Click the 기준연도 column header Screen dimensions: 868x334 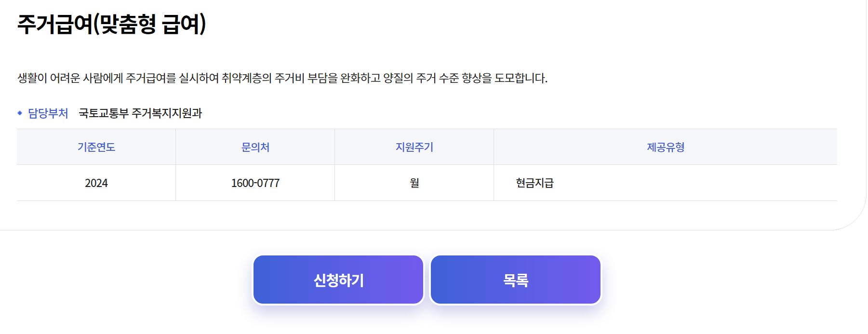(97, 147)
